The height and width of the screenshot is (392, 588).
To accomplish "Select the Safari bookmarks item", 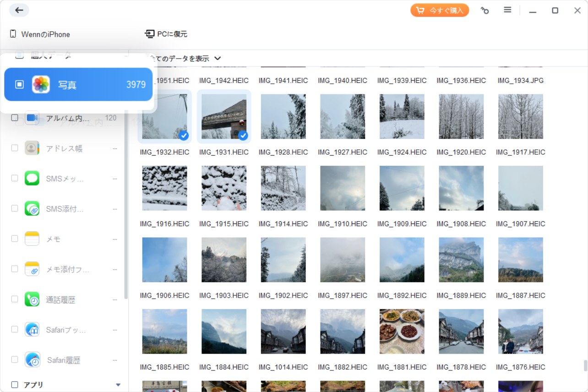I will (x=65, y=330).
